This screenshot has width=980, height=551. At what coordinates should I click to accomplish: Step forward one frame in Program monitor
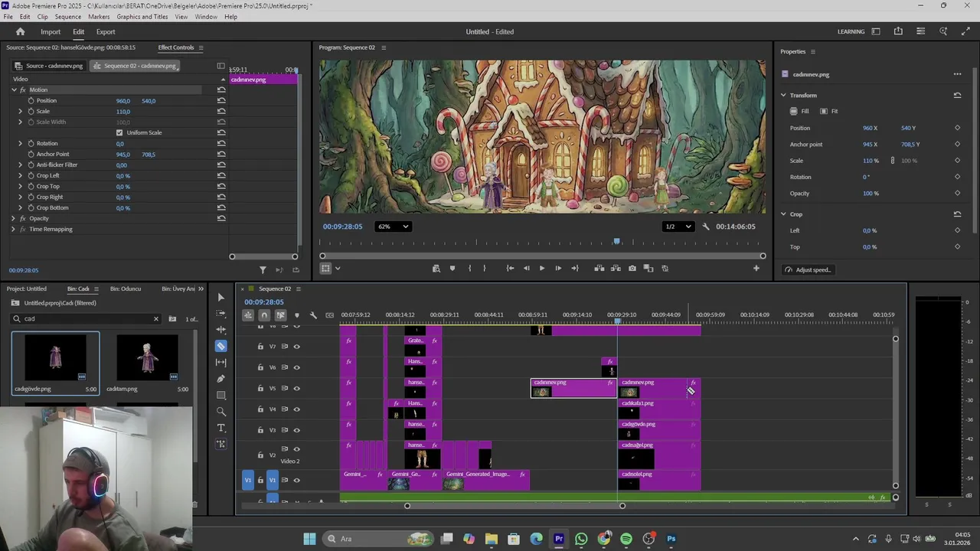click(x=558, y=269)
